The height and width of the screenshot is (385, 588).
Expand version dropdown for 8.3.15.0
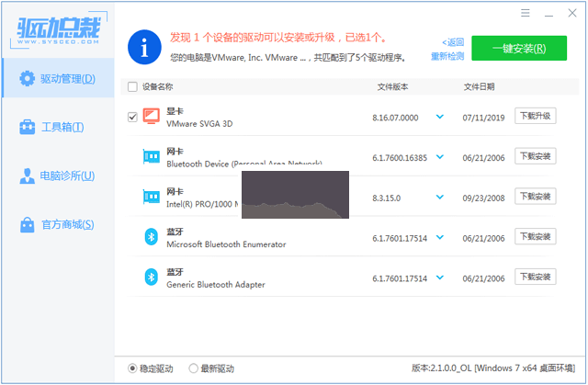[440, 197]
